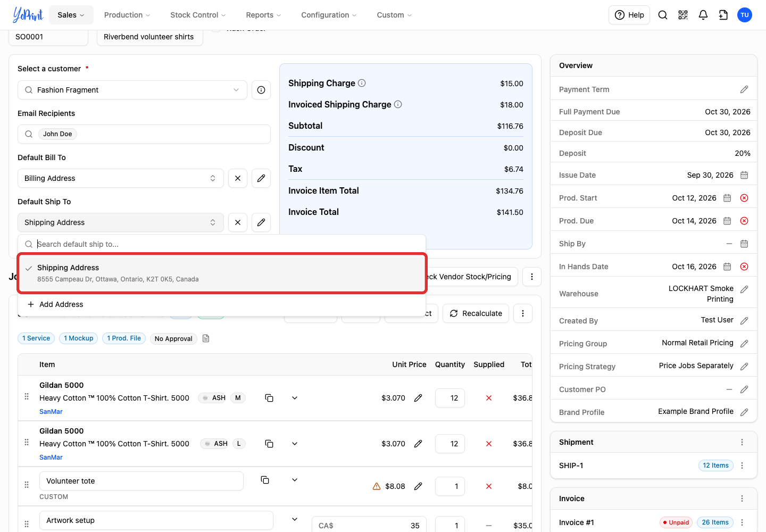Select the checked Shipping Address option
Screen dimensions: 766x532
[x=222, y=273]
